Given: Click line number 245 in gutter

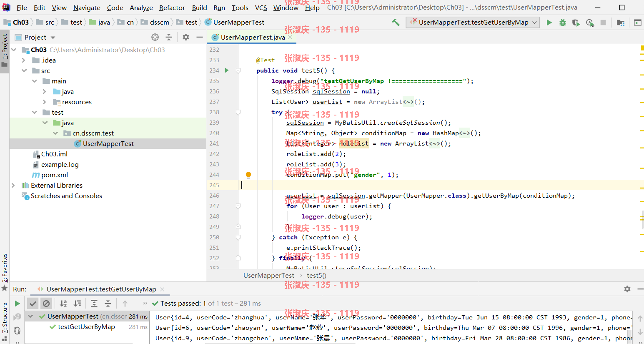Looking at the screenshot, I should pos(214,185).
